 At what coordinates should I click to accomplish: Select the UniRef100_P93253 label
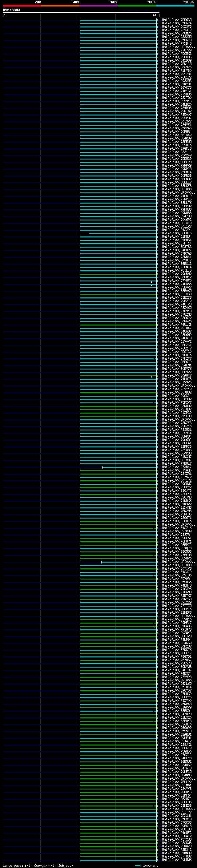point(177,81)
